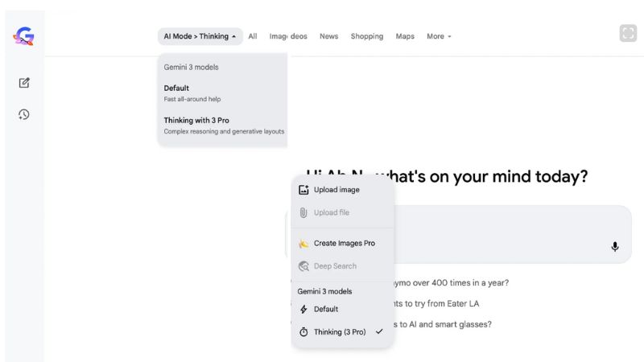Click the microphone voice input icon
The image size is (644, 362).
pyautogui.click(x=615, y=246)
